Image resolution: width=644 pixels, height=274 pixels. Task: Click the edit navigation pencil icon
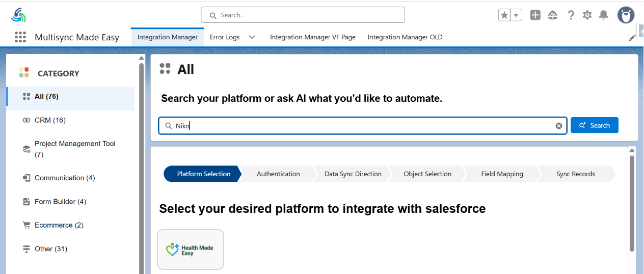(x=632, y=38)
